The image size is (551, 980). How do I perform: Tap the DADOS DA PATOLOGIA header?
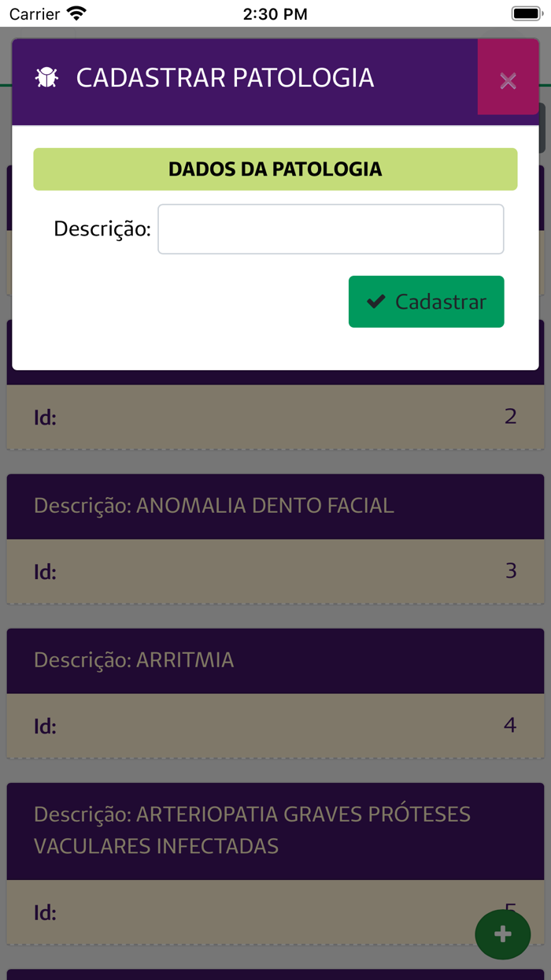click(x=275, y=169)
